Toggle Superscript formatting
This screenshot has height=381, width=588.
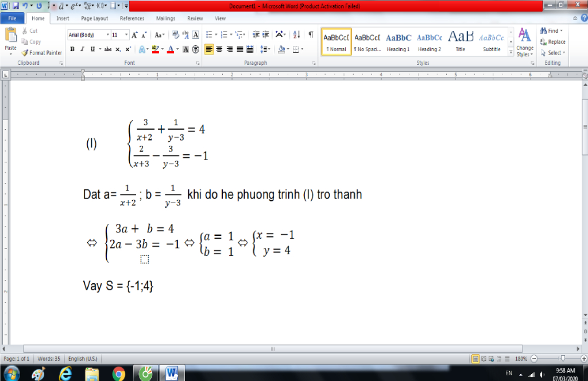click(128, 49)
